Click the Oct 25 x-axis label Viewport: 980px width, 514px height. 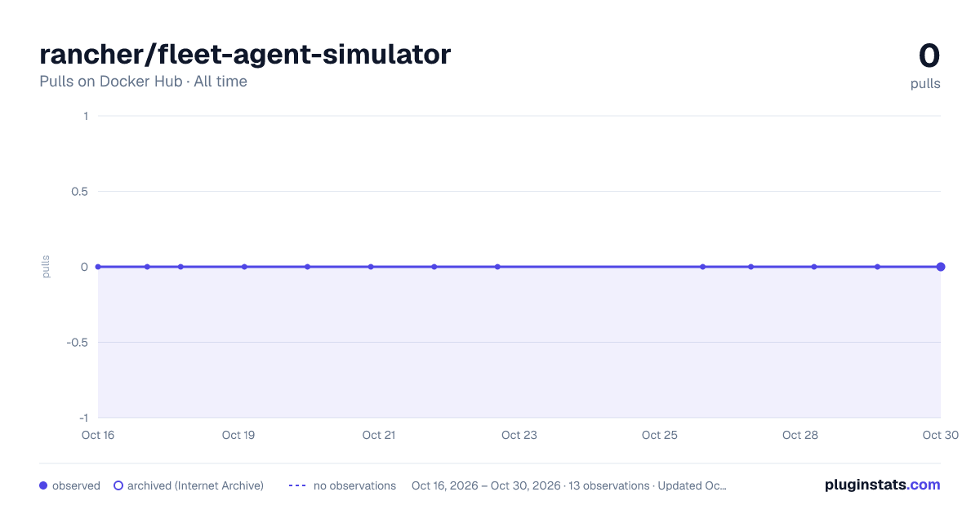click(x=660, y=435)
